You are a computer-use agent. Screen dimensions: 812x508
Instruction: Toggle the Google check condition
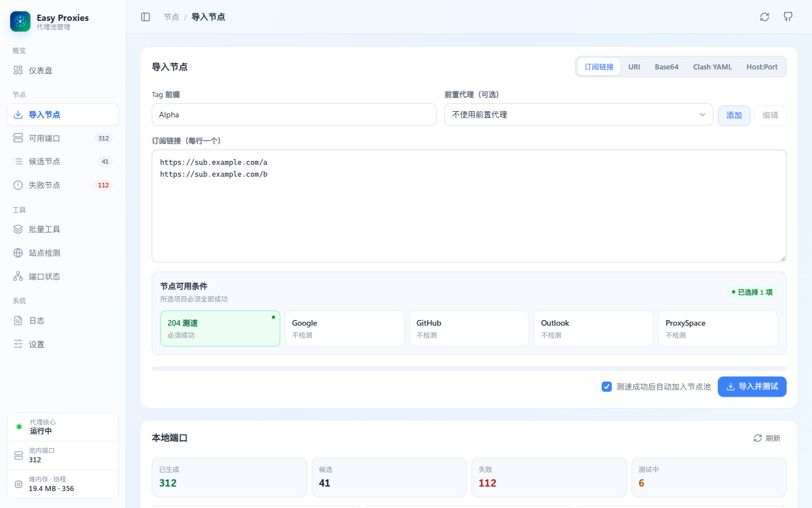pos(345,329)
